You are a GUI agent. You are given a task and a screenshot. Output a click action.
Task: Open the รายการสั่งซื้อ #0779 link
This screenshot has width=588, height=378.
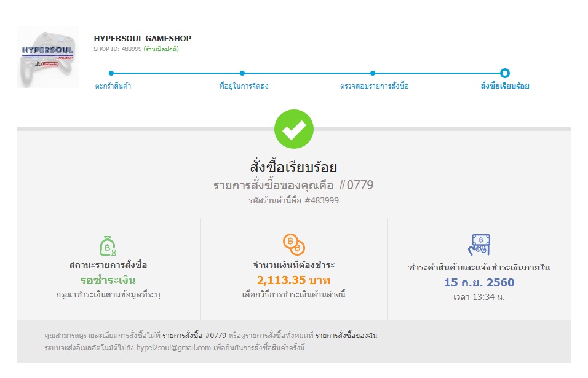tap(194, 336)
